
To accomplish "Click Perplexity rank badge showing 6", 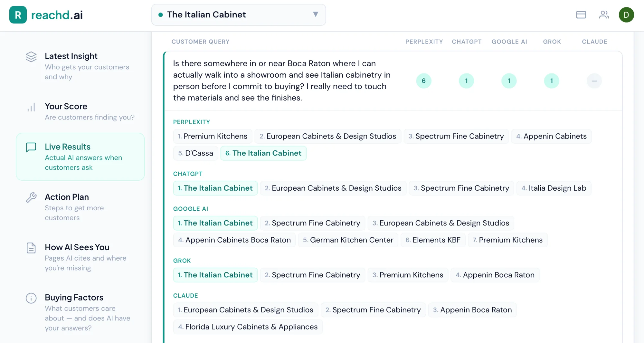I will [x=424, y=81].
